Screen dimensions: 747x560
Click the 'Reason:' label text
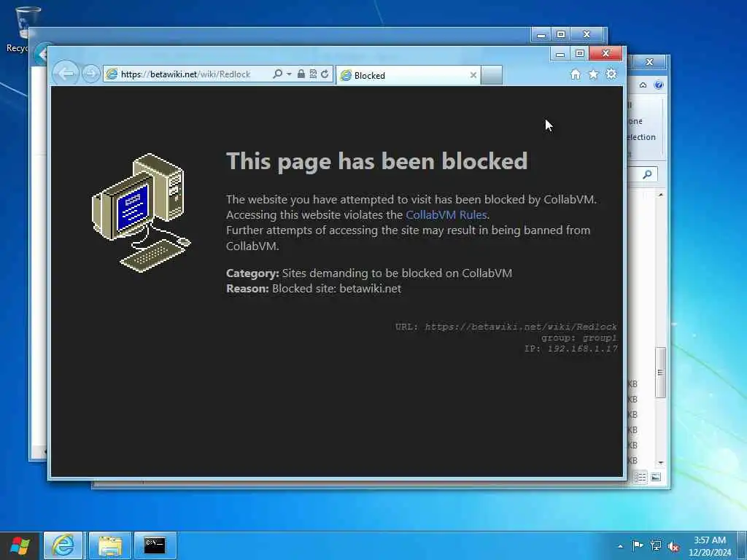pyautogui.click(x=247, y=289)
